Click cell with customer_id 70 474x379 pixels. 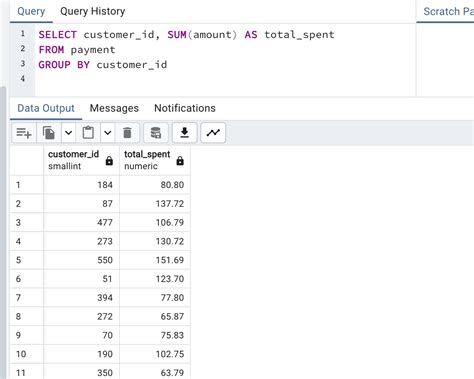tap(81, 335)
